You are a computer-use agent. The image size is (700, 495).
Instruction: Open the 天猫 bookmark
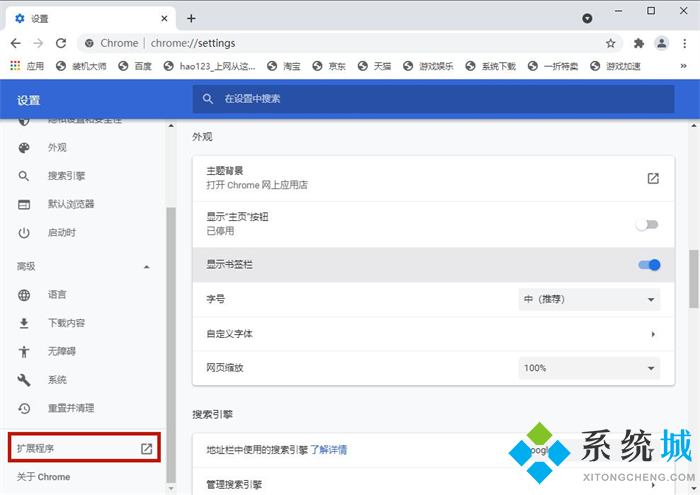click(x=375, y=66)
